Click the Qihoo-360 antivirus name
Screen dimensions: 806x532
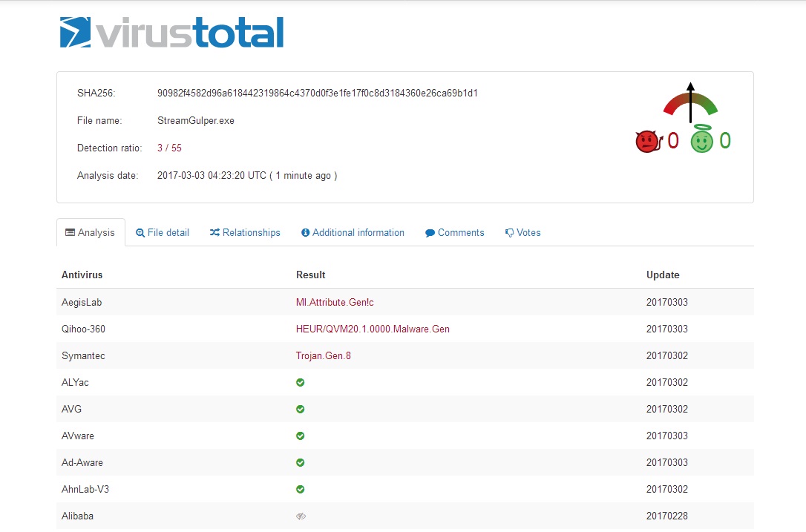[x=83, y=329]
